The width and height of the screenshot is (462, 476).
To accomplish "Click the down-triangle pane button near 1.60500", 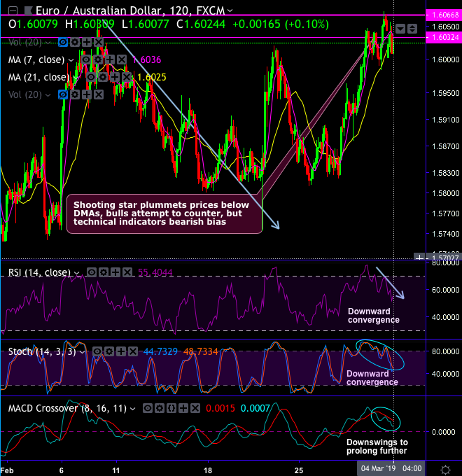I will point(400,29).
